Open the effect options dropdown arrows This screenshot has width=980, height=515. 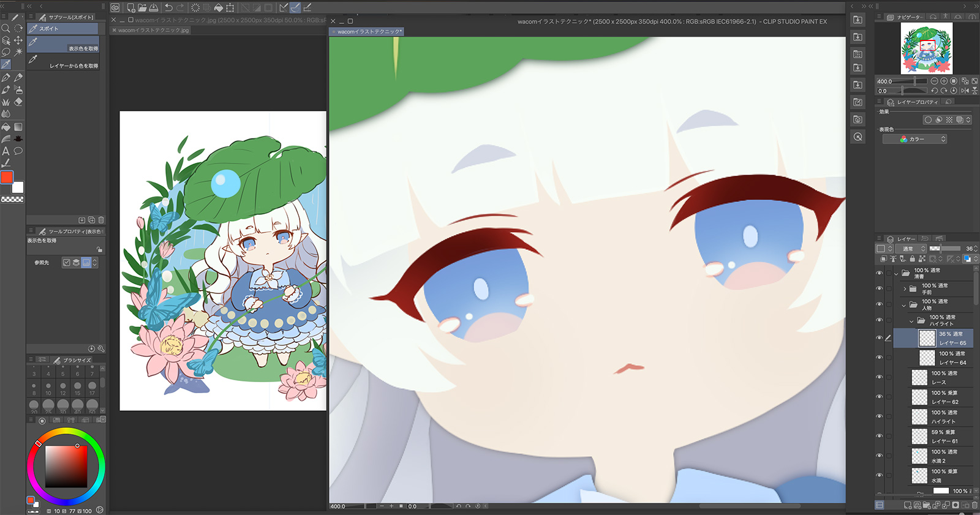tap(968, 120)
